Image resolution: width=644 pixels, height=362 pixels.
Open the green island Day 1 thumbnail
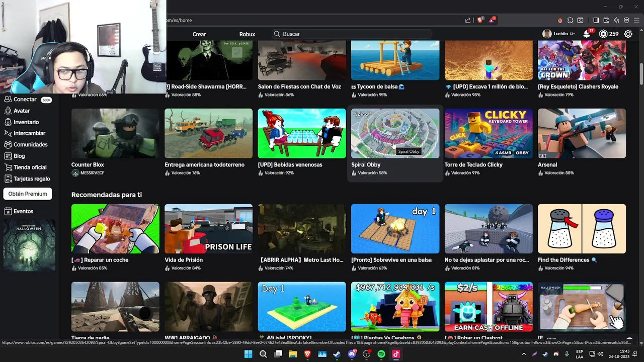point(302,307)
